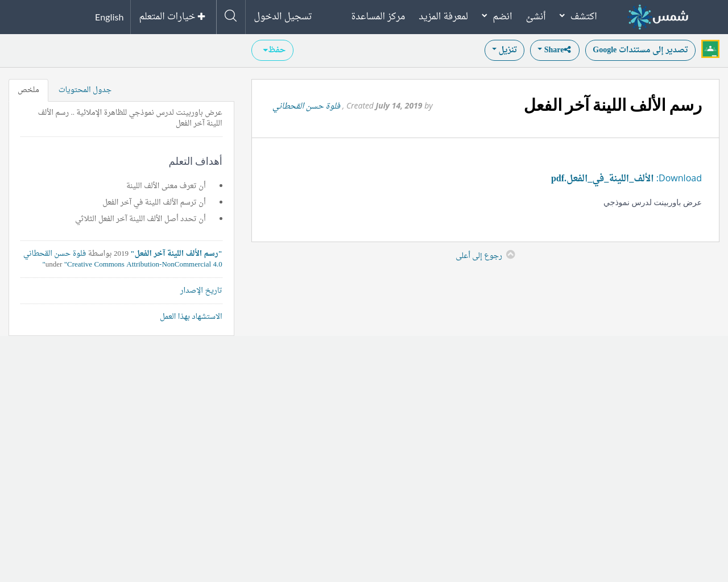Click أنشئ in the navigation bar

(x=536, y=16)
